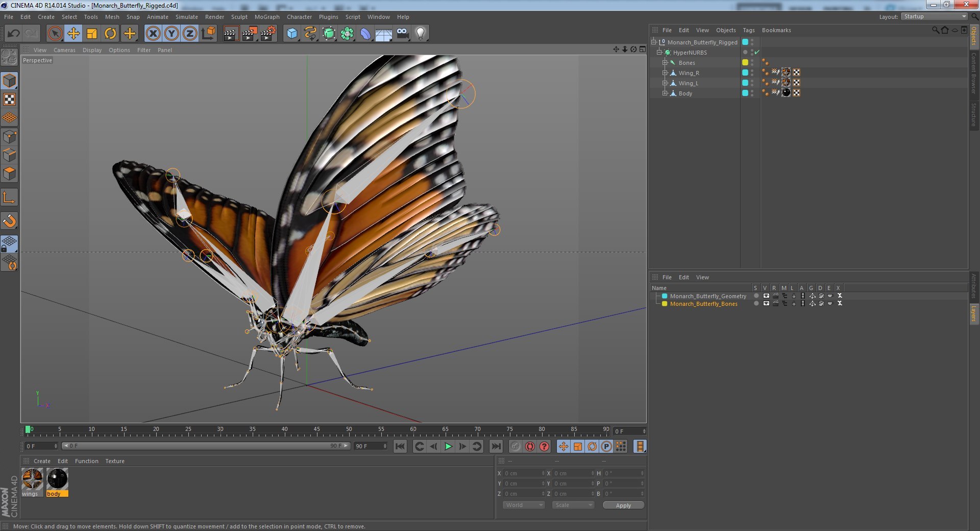Click the Enable Axis L-shaped icon
Screen dimensions: 980x531
[x=9, y=198]
